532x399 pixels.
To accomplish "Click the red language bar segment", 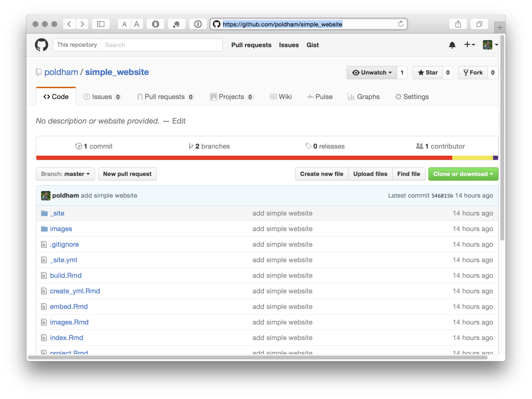I will tap(245, 158).
